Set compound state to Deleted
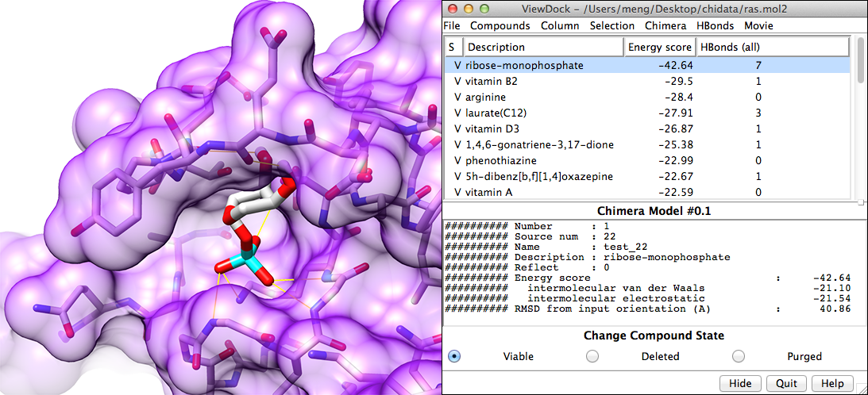The height and width of the screenshot is (395, 868). [x=592, y=356]
